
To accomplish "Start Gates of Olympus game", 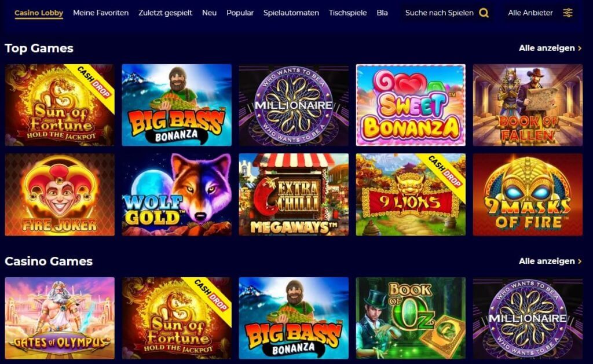I will (x=60, y=318).
